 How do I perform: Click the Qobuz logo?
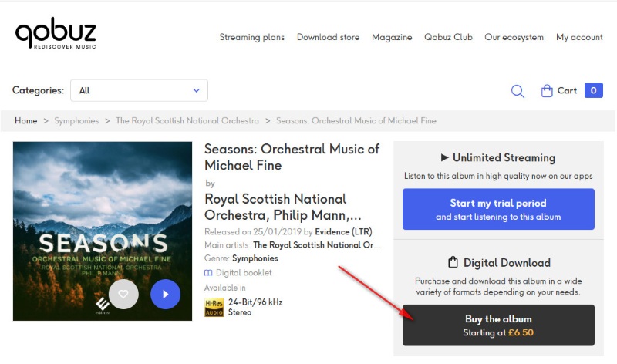click(x=56, y=35)
